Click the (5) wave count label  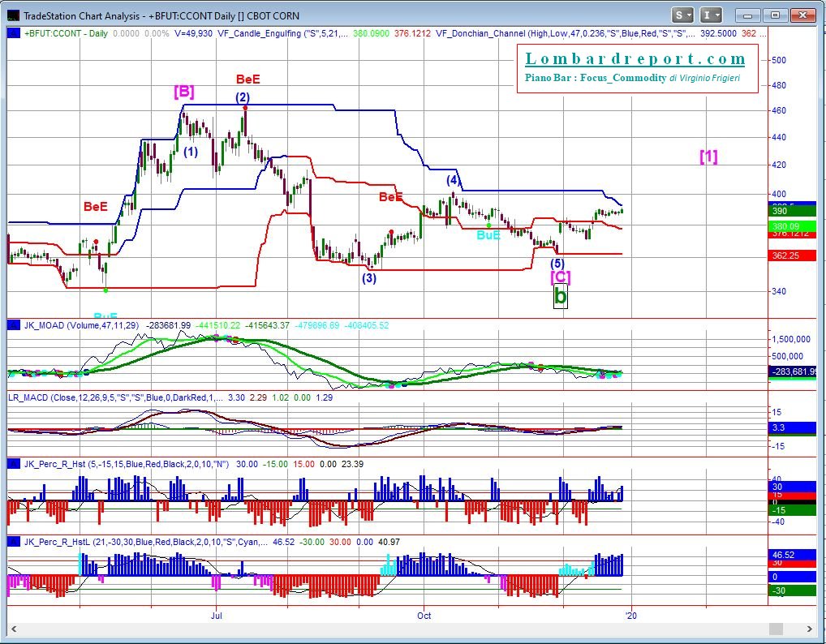[557, 264]
